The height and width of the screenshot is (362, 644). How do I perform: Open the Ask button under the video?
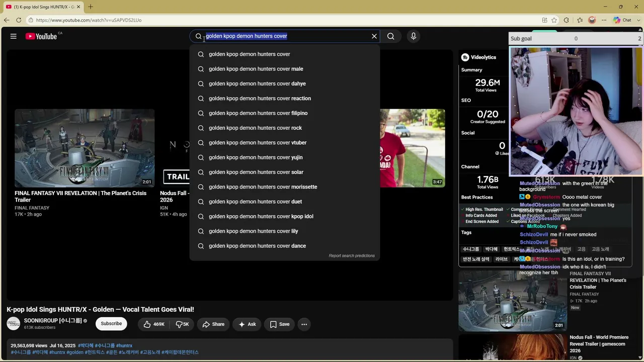click(247, 324)
